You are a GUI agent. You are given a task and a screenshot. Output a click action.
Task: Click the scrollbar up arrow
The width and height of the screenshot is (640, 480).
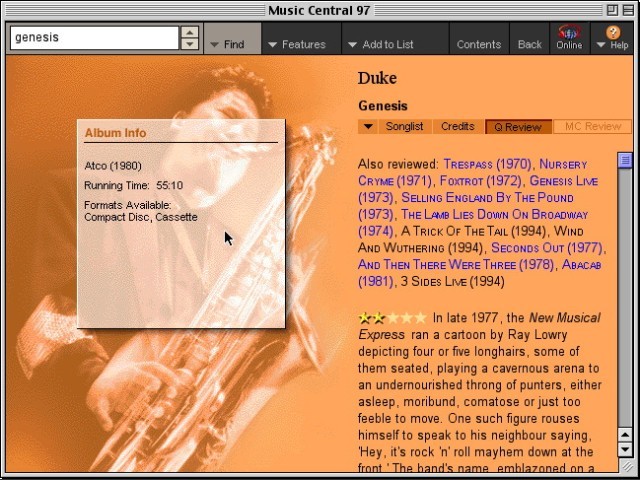click(625, 435)
